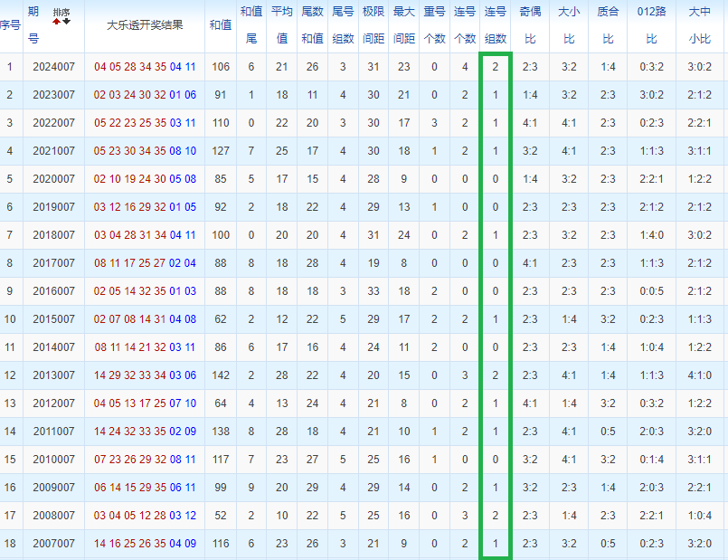
Task: Select the row for period 2013007
Action: point(53,375)
